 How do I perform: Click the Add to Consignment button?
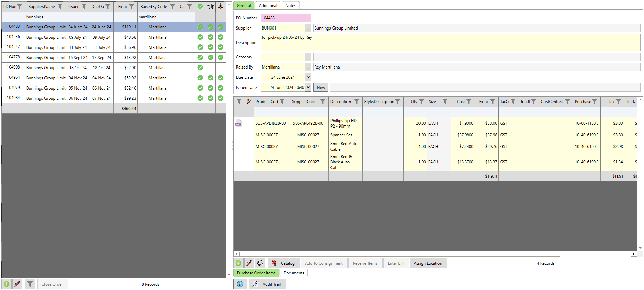(324, 263)
